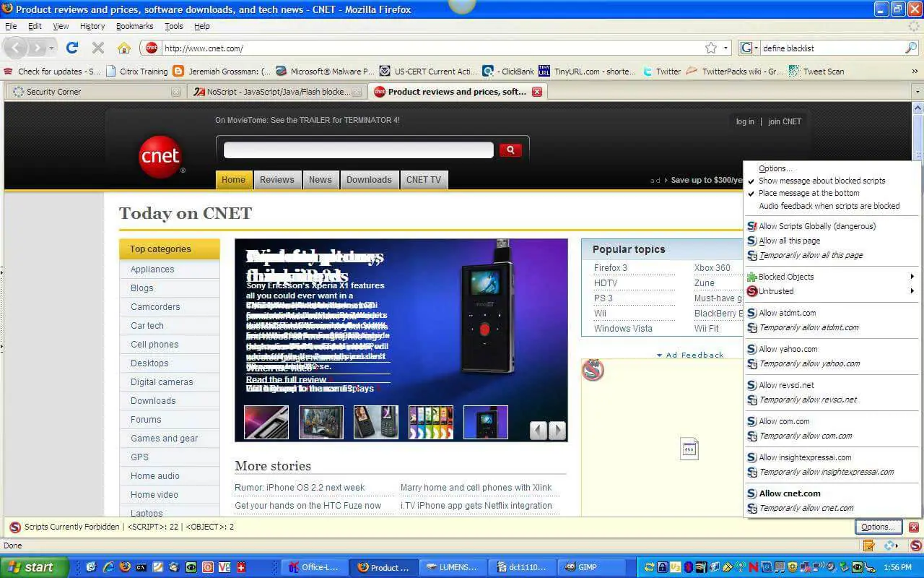Screen dimensions: 924x578
Task: Expand the Blocked Objects submenu
Action: click(x=832, y=277)
